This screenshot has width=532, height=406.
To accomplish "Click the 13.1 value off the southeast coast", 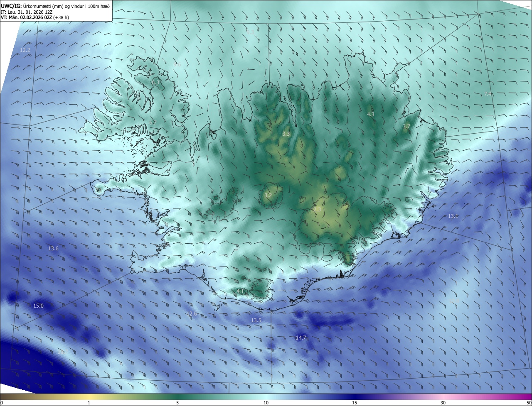I will 453,216.
